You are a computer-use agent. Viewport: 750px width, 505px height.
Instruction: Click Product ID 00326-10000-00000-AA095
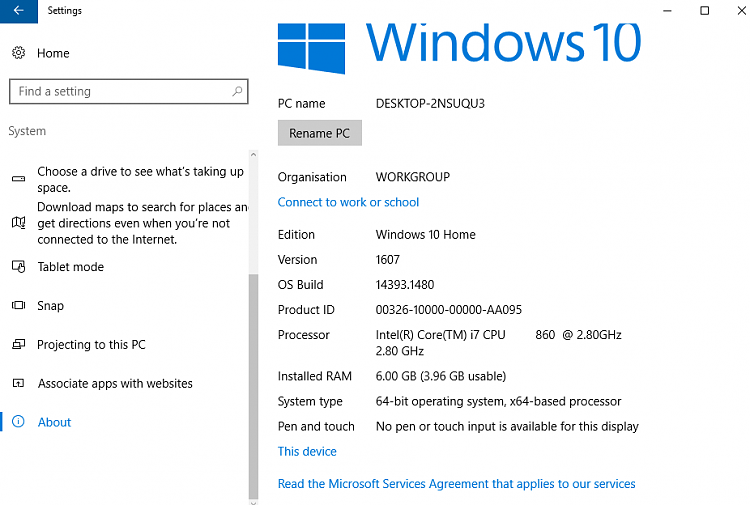point(449,310)
